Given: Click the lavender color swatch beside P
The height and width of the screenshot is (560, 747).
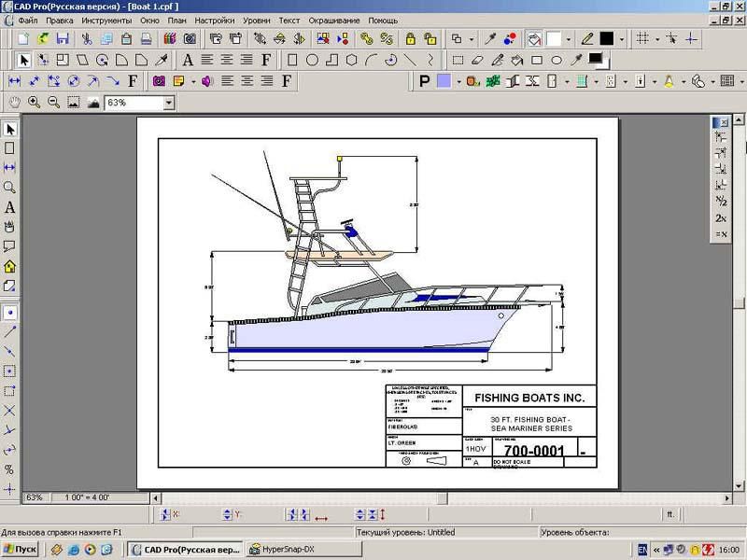Looking at the screenshot, I should pos(444,81).
